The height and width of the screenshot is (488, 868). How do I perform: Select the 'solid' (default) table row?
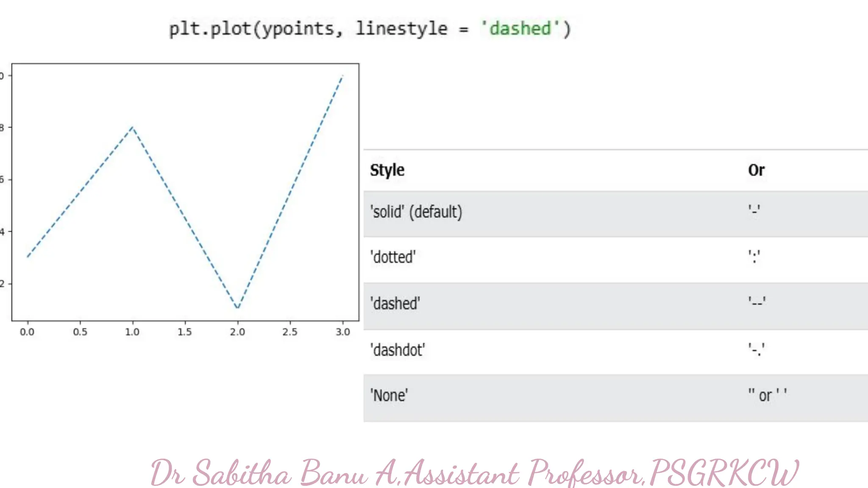pos(416,211)
